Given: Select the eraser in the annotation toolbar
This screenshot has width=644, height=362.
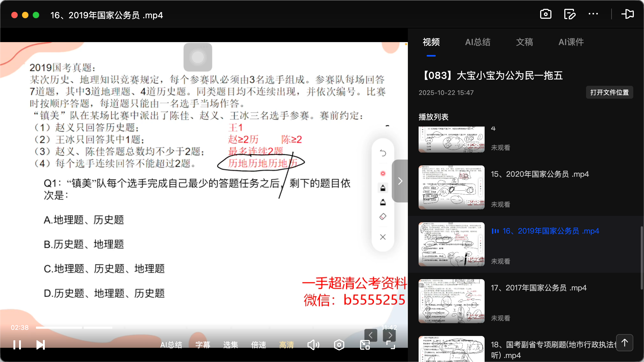Looking at the screenshot, I should point(383,216).
